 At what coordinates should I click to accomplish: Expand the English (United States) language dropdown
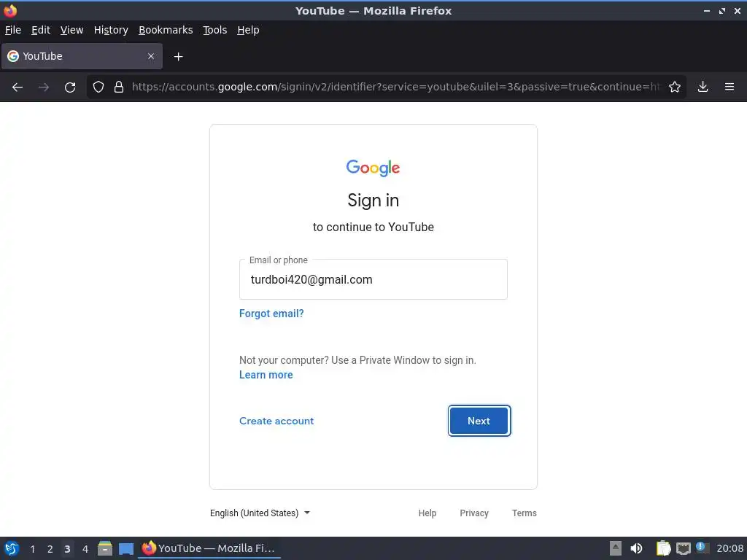[x=260, y=513]
